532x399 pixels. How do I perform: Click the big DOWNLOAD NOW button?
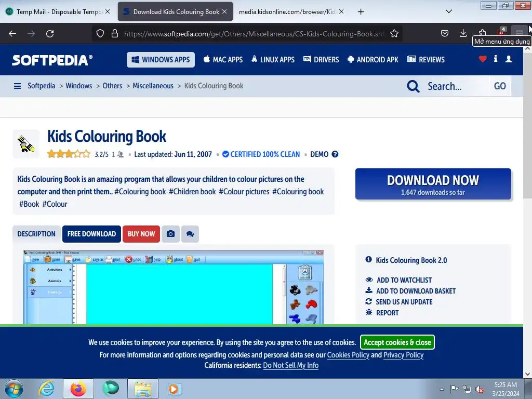tap(433, 184)
